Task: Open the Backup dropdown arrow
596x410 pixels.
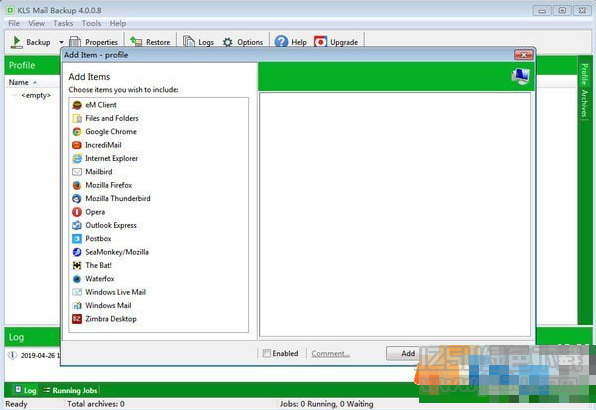Action: pyautogui.click(x=61, y=42)
